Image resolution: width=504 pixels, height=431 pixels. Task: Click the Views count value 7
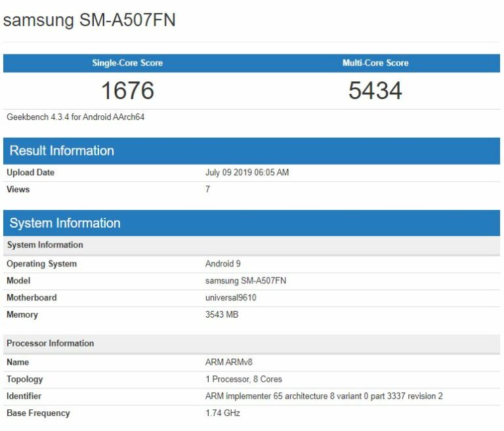coord(208,190)
